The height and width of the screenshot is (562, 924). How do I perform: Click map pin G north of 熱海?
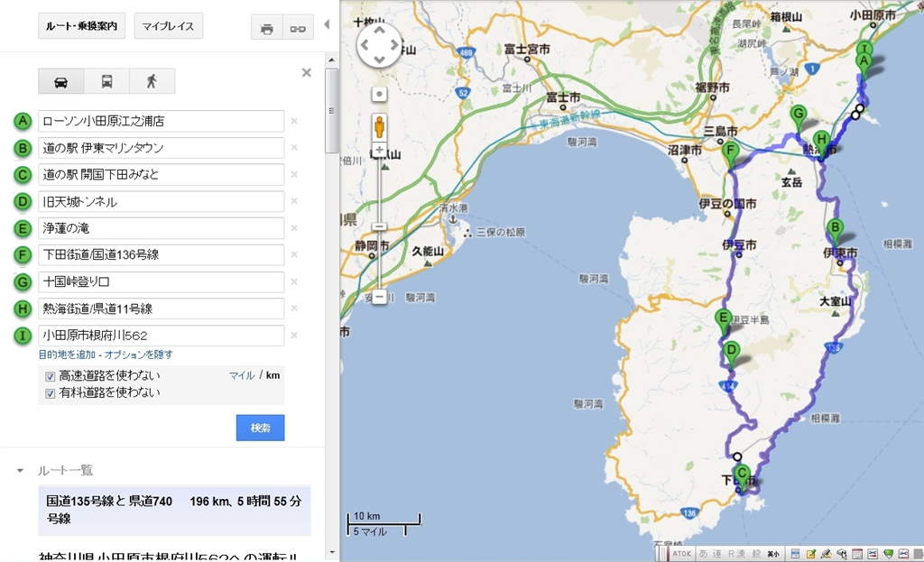click(799, 117)
